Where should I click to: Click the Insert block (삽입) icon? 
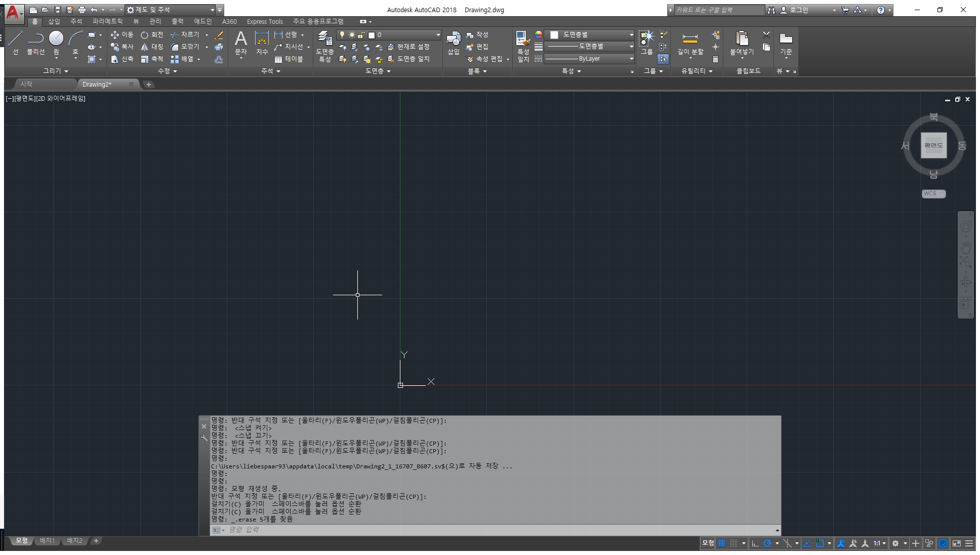(453, 39)
